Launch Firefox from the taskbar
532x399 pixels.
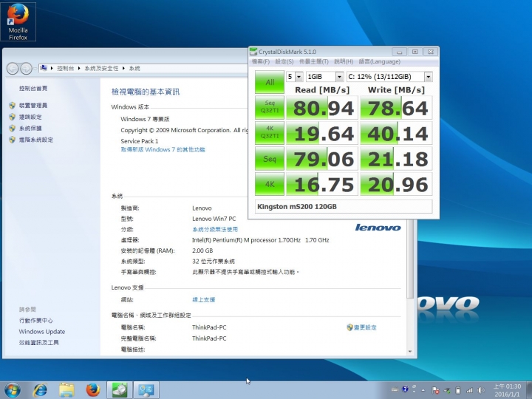[92, 390]
